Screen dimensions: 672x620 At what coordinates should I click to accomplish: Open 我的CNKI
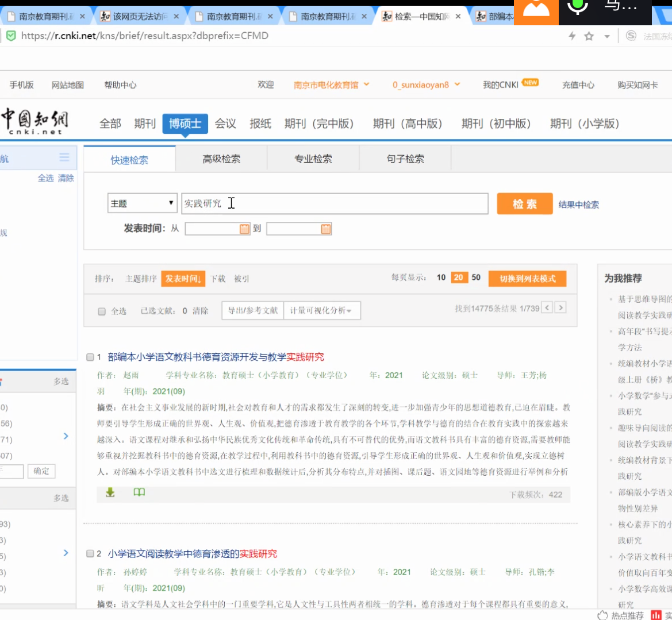(501, 85)
